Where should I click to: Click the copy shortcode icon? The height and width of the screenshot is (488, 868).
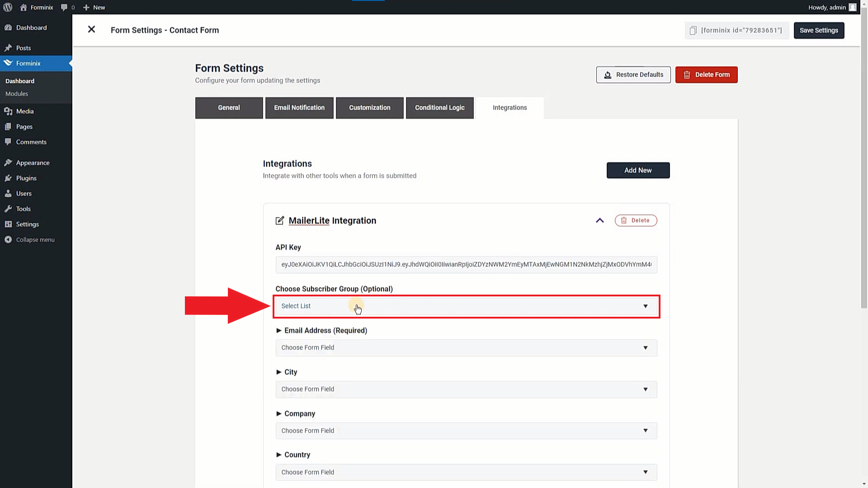(693, 30)
